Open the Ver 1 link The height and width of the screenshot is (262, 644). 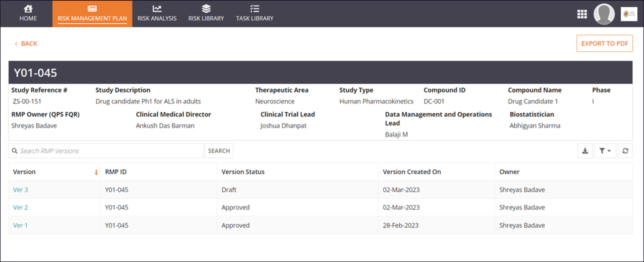pyautogui.click(x=20, y=225)
